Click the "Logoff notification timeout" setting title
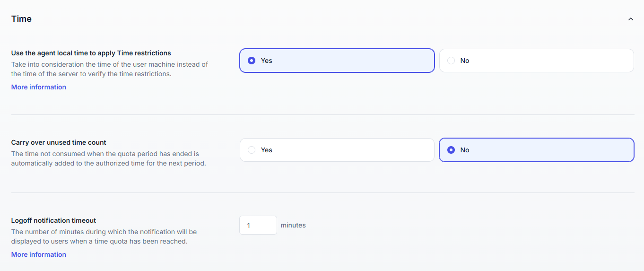The image size is (644, 271). [x=53, y=220]
